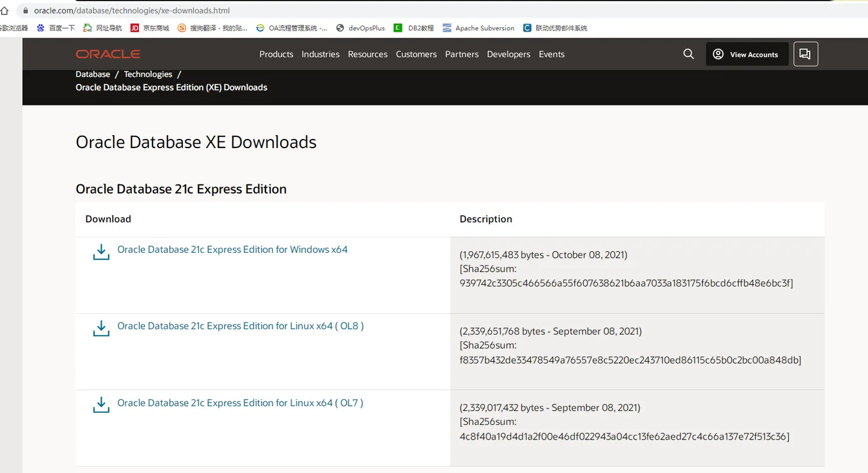Click the Download column header
The width and height of the screenshot is (868, 473).
click(108, 219)
